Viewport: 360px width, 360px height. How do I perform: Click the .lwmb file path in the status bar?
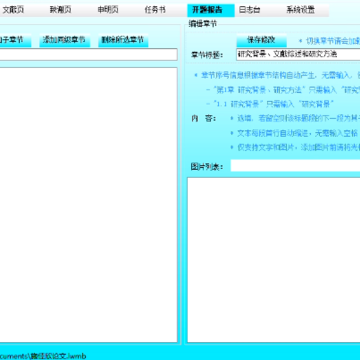click(43, 356)
